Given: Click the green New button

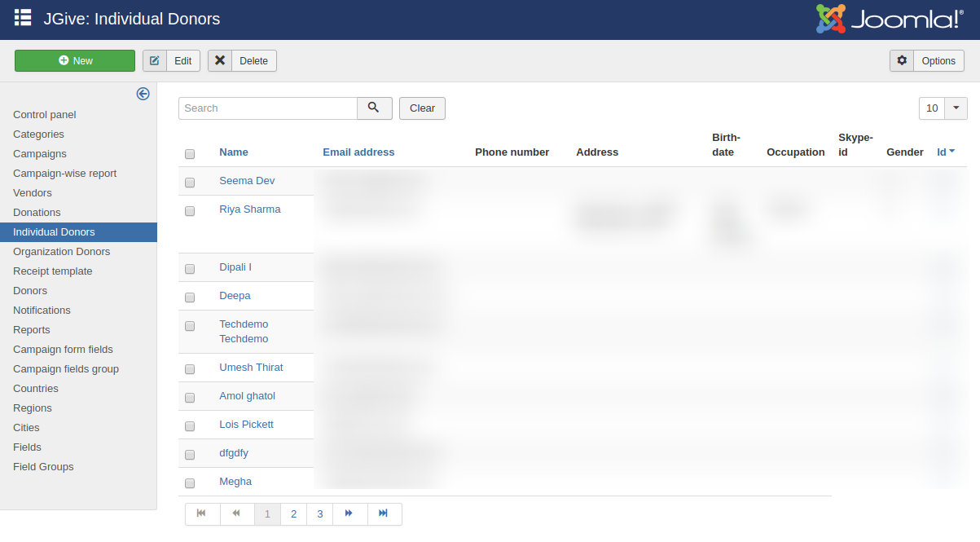Looking at the screenshot, I should 75,61.
